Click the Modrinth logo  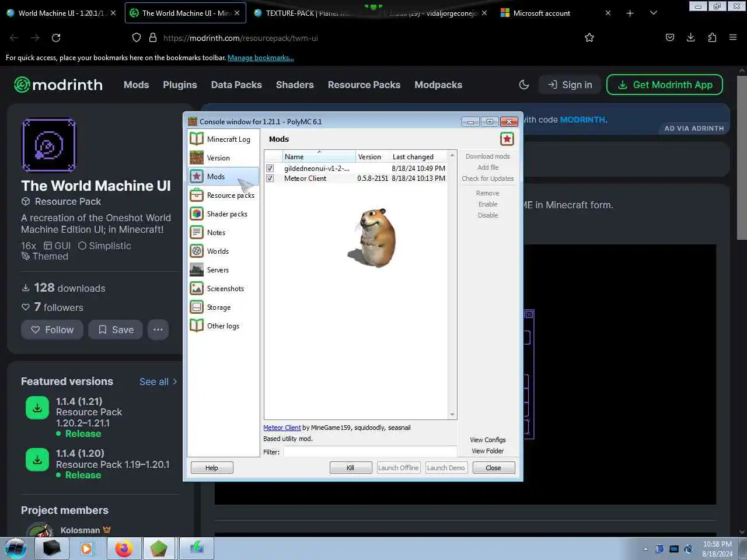(58, 85)
